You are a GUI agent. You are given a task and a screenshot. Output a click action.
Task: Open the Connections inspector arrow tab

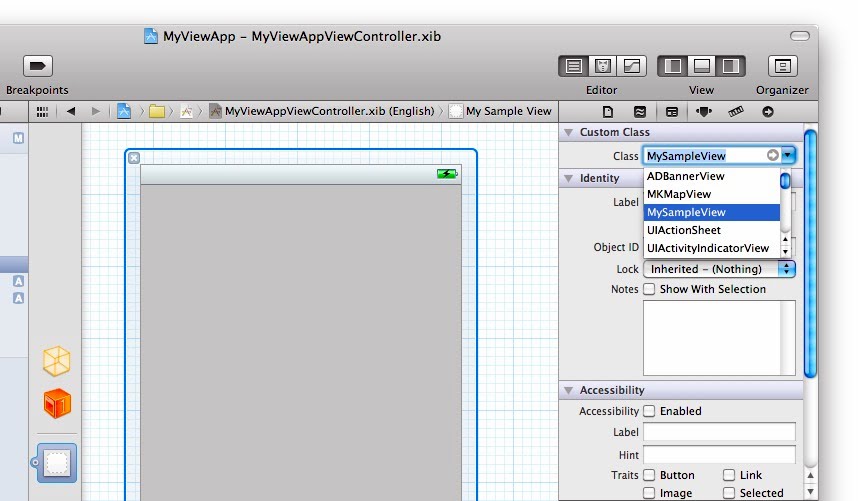pos(767,112)
